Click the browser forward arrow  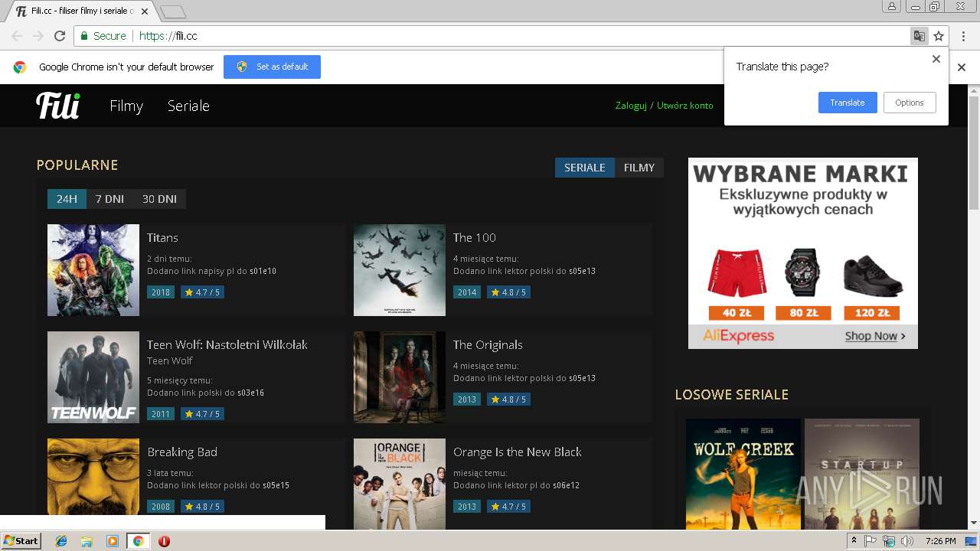[38, 36]
